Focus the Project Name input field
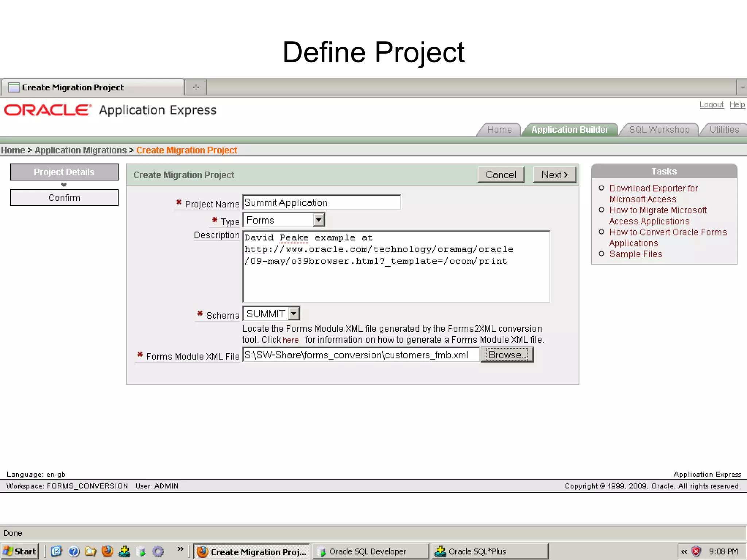 coord(322,202)
